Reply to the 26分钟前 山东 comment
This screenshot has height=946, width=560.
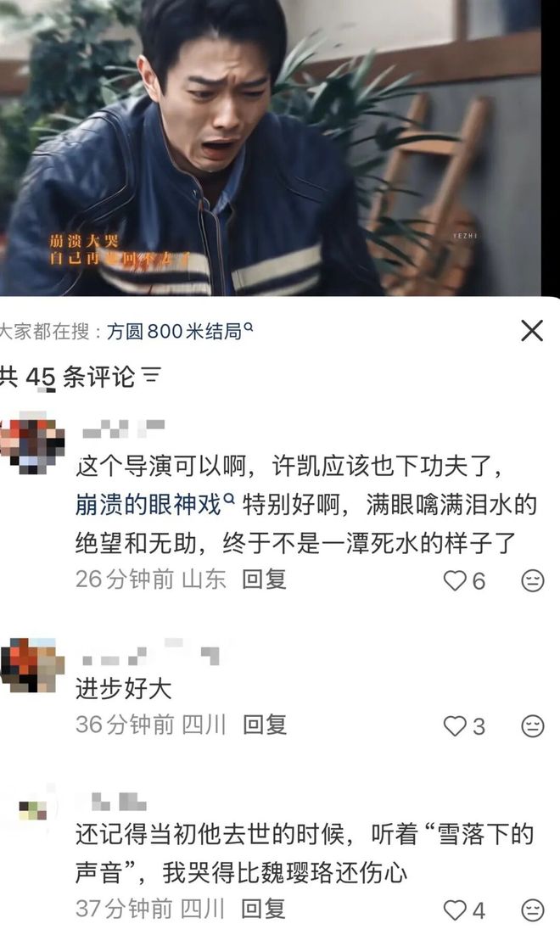(x=265, y=579)
